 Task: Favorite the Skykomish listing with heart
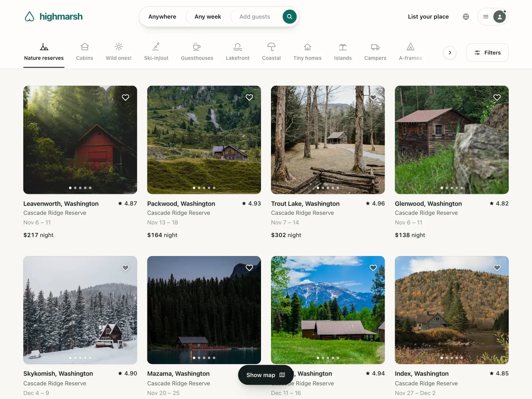click(x=125, y=268)
